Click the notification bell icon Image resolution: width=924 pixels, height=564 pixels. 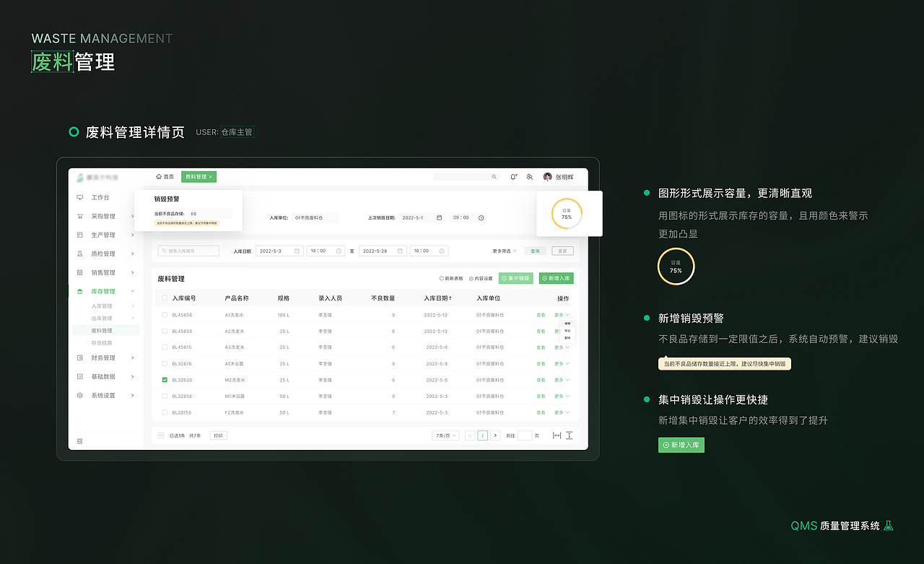pyautogui.click(x=513, y=176)
